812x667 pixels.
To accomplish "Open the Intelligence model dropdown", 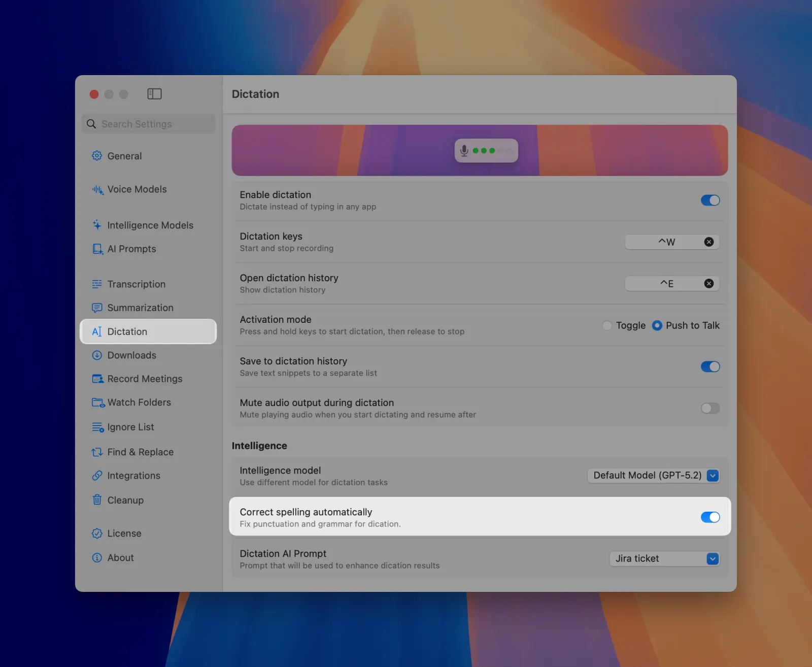I will [654, 476].
